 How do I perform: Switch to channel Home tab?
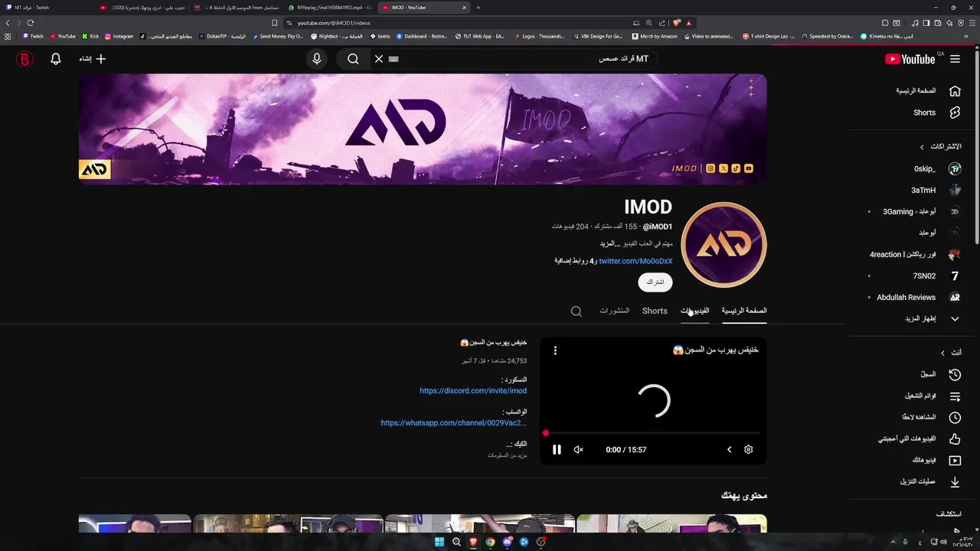click(744, 311)
